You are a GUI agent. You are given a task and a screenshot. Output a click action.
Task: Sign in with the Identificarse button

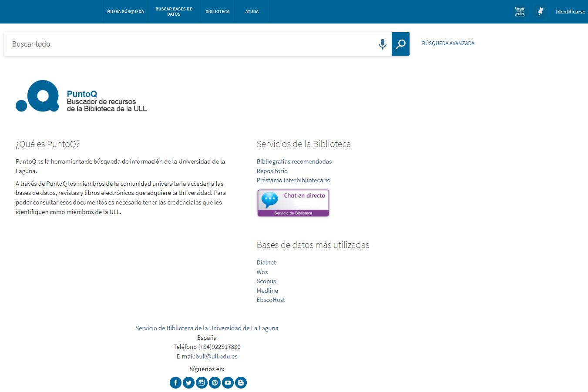click(x=570, y=12)
